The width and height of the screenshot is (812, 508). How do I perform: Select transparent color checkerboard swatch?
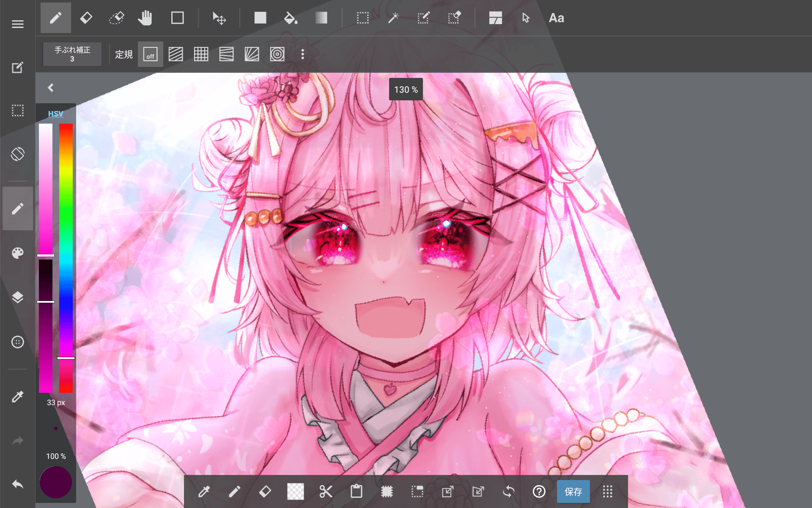pos(296,491)
